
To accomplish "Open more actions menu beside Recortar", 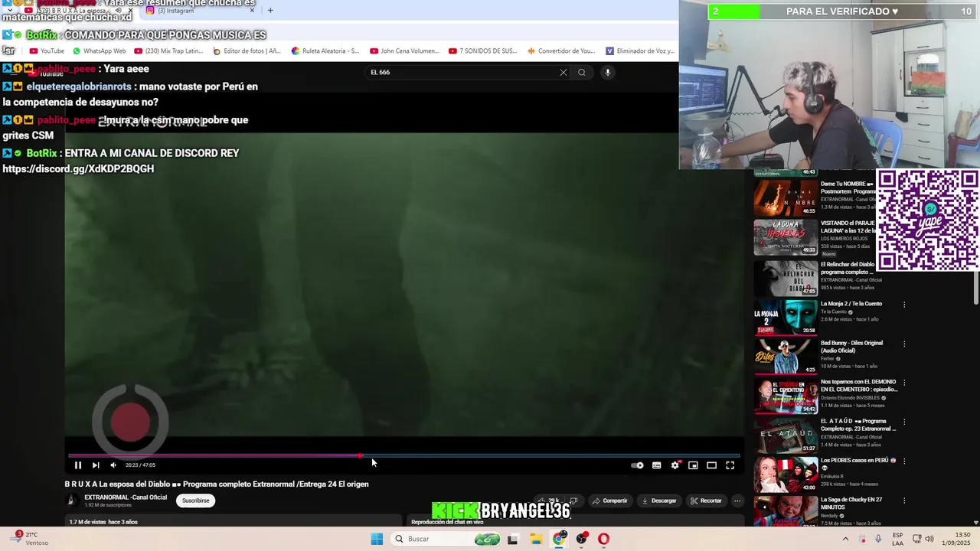I will click(x=737, y=500).
